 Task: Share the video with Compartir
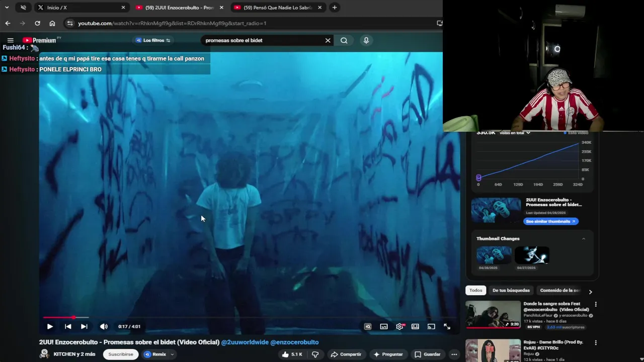(346, 354)
